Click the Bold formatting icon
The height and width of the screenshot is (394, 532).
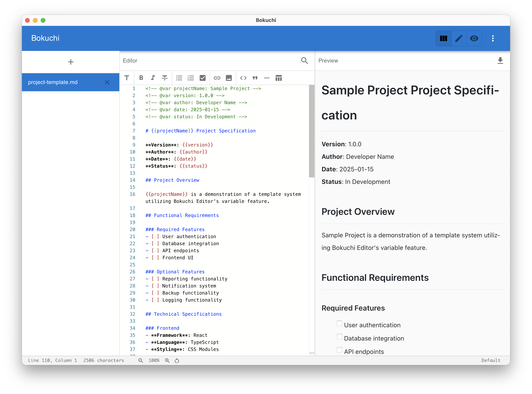click(x=141, y=78)
